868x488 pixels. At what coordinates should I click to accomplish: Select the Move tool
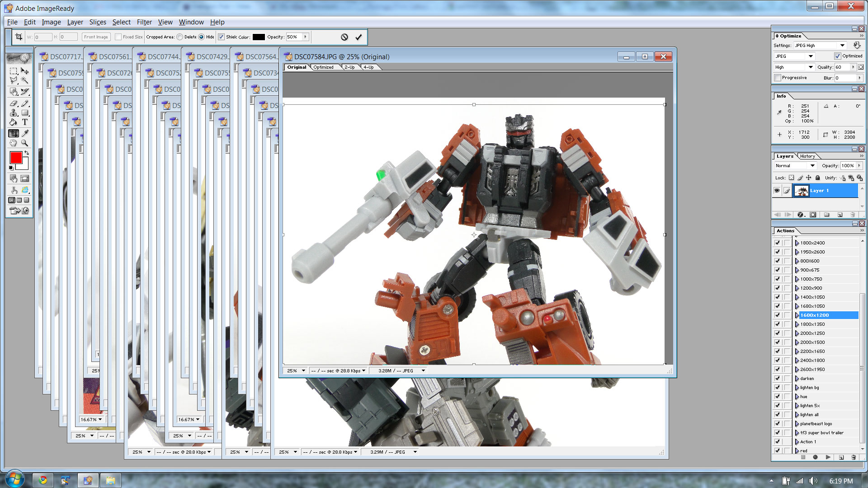pos(25,71)
